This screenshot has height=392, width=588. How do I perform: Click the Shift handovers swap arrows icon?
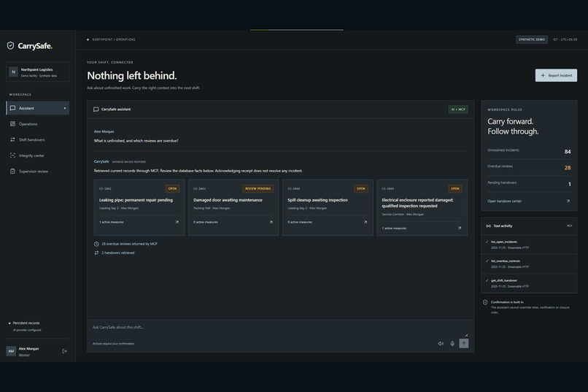(x=12, y=139)
